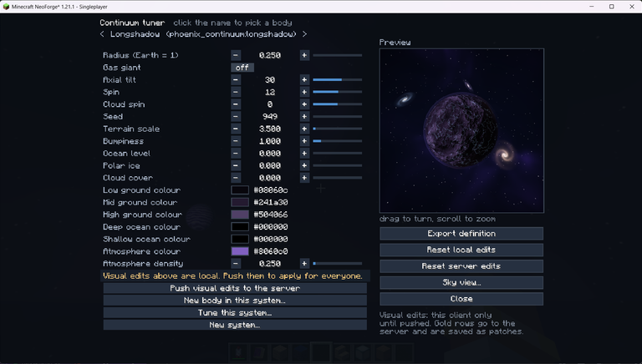Close the Continuum tuner screen
The height and width of the screenshot is (364, 642).
(461, 299)
